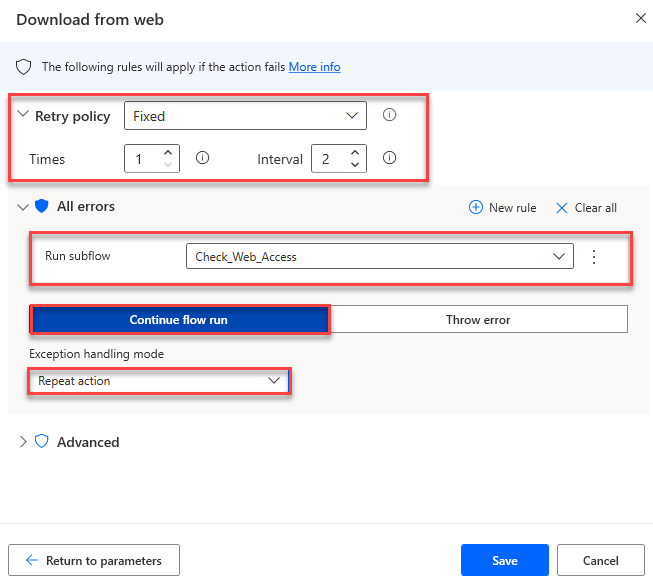Screen dimensions: 653x588
Task: Click Clear all rules
Action: [x=586, y=207]
